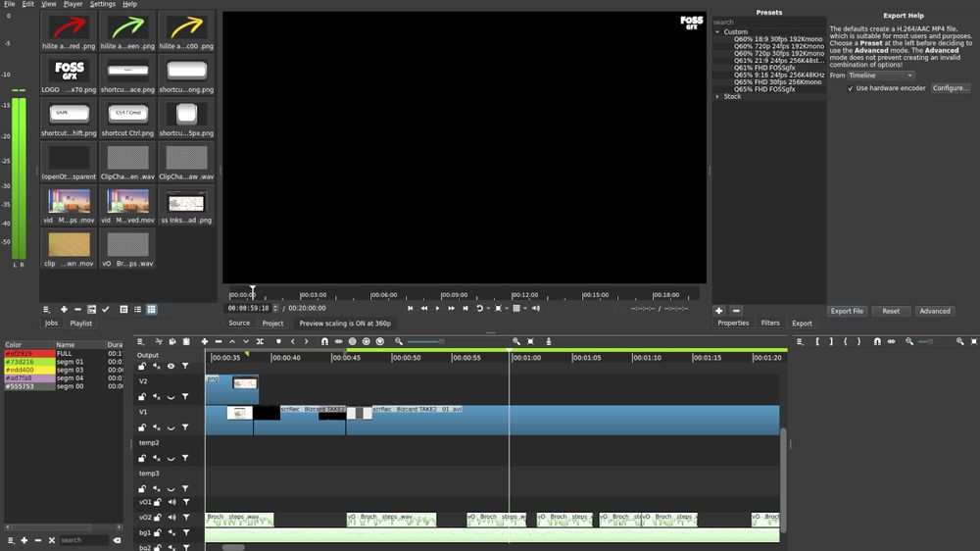Click the timeline Paste clipboard icon
Image resolution: width=980 pixels, height=551 pixels.
[x=186, y=341]
